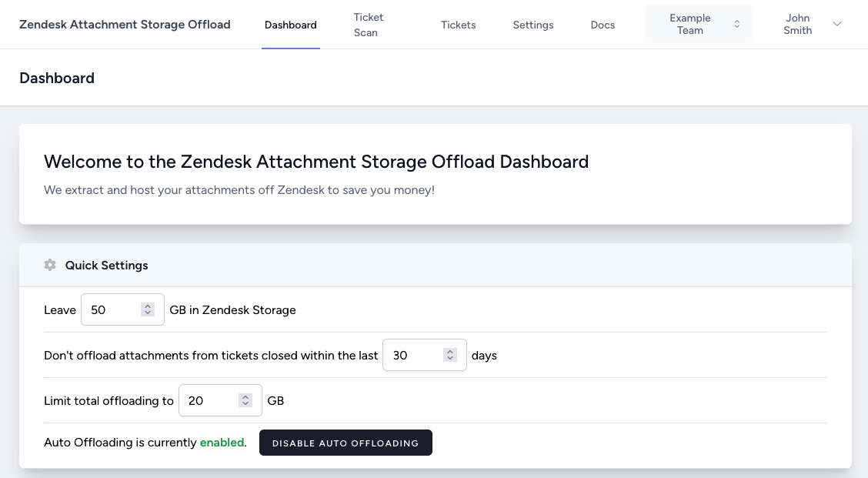Screen dimensions: 868x478
Task: Open the John Smith user menu
Action: click(x=812, y=24)
